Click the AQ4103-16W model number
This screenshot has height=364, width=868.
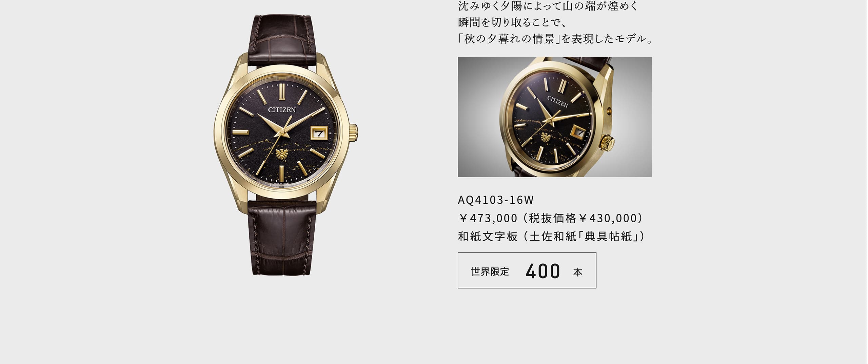pos(496,200)
